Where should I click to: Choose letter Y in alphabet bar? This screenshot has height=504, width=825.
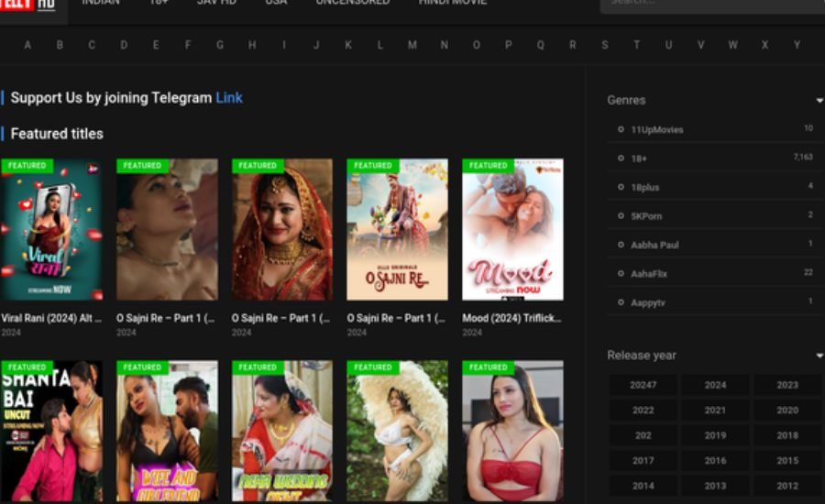tap(797, 45)
